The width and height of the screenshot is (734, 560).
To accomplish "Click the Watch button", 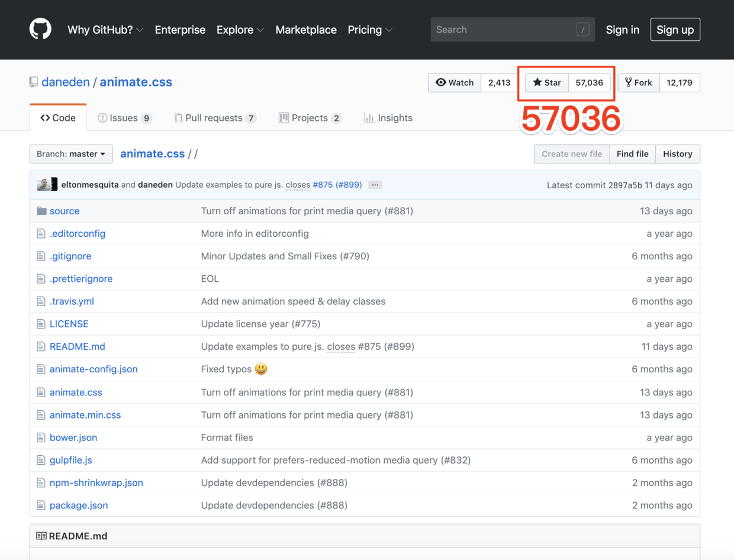I will pyautogui.click(x=455, y=83).
